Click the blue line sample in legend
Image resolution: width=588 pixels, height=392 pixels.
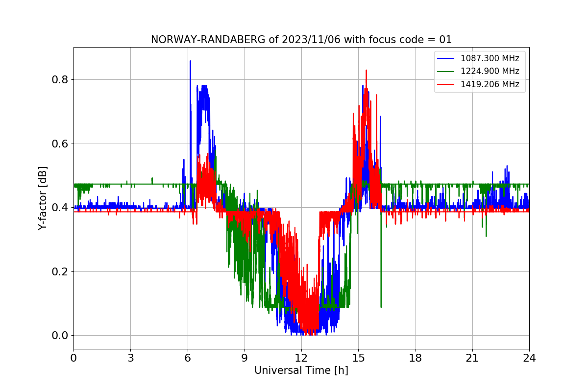tap(446, 59)
